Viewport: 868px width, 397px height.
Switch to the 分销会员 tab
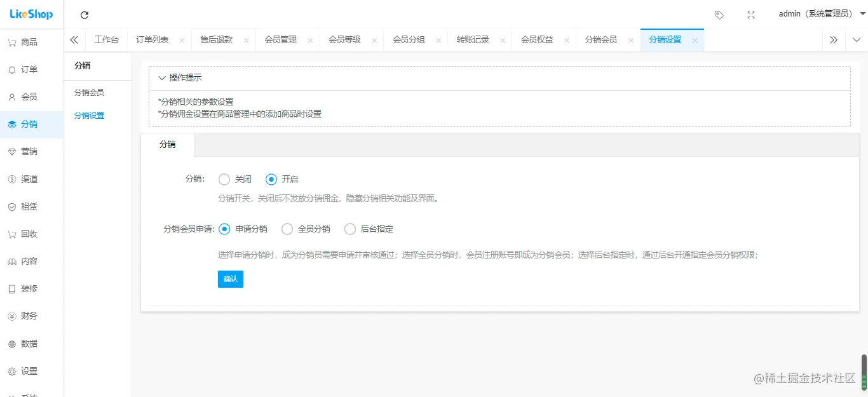click(x=601, y=39)
